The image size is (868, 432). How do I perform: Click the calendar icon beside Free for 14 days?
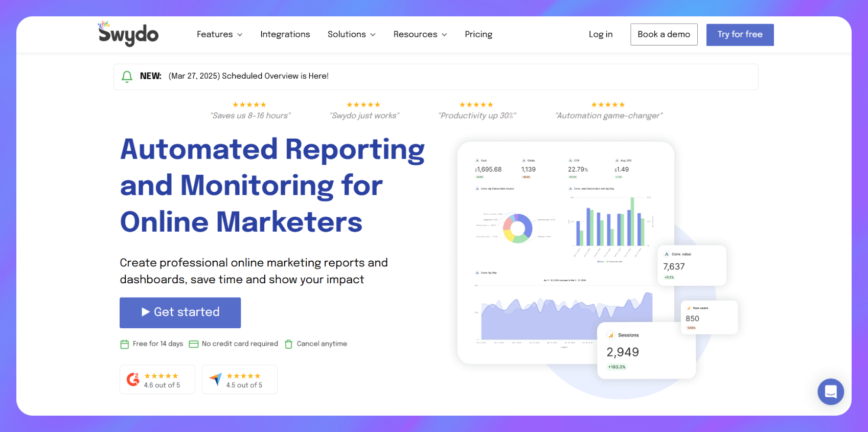pos(124,344)
